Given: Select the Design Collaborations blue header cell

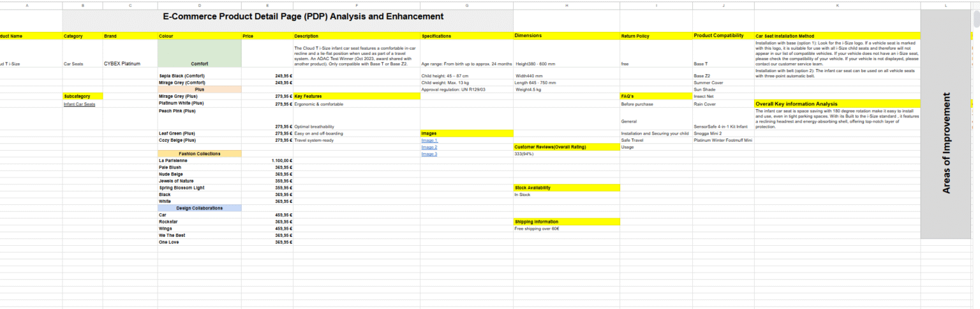Looking at the screenshot, I should 199,208.
